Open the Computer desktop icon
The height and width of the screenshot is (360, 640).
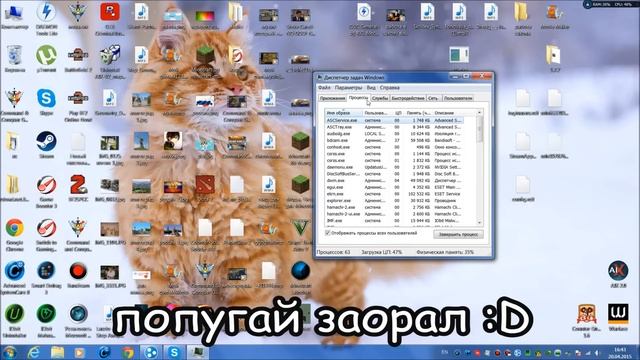[x=14, y=16]
